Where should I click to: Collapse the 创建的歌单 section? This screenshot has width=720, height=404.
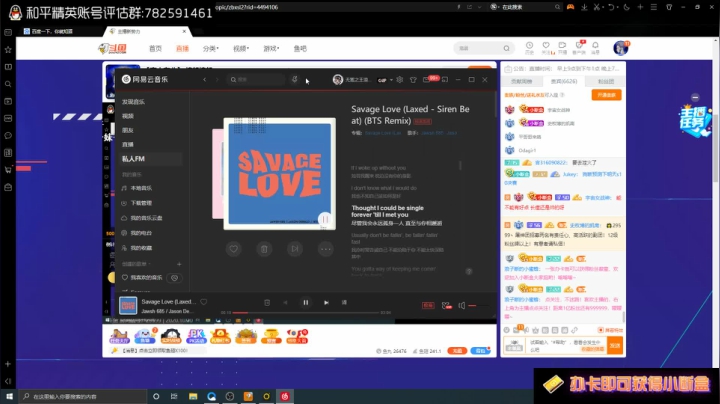(136, 264)
